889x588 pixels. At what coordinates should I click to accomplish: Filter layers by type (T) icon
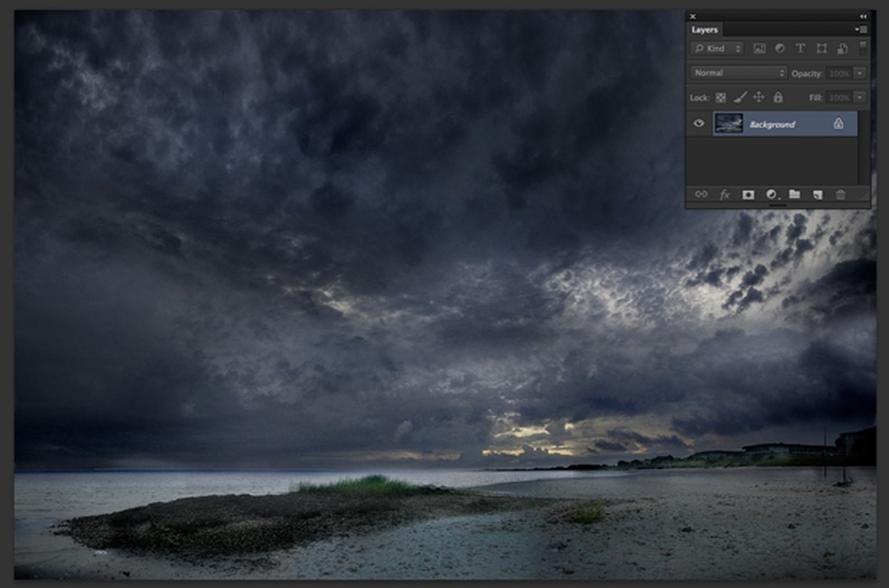[800, 48]
